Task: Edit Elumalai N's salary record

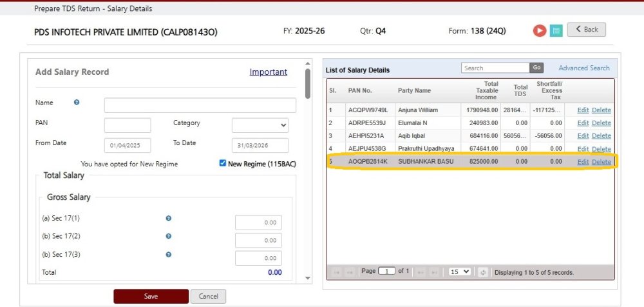Action: [x=583, y=123]
